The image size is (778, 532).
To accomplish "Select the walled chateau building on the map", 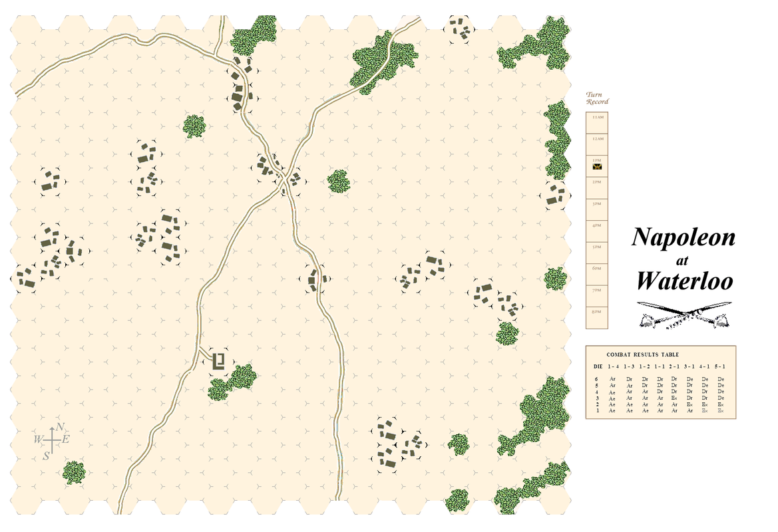I will point(219,361).
